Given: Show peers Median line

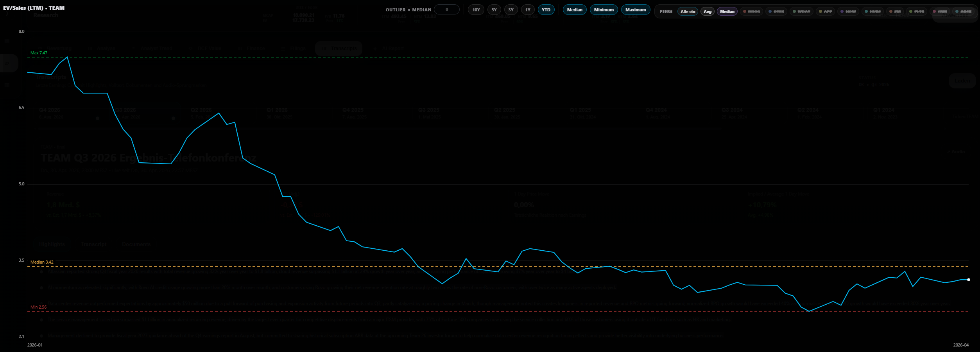Looking at the screenshot, I should [x=727, y=12].
